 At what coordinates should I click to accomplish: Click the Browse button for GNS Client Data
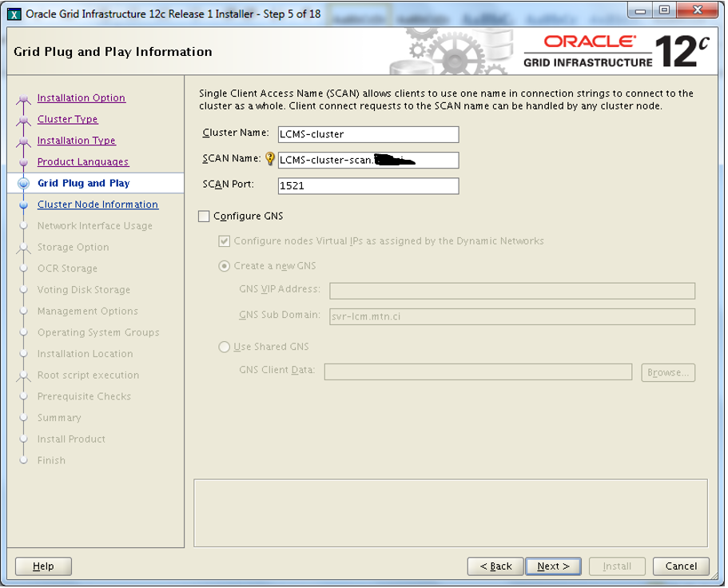pos(668,373)
